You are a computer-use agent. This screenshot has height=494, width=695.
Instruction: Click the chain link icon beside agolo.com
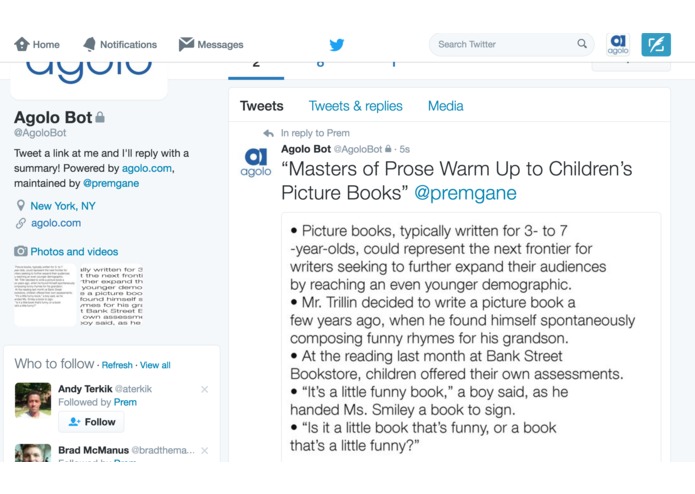[x=21, y=223]
